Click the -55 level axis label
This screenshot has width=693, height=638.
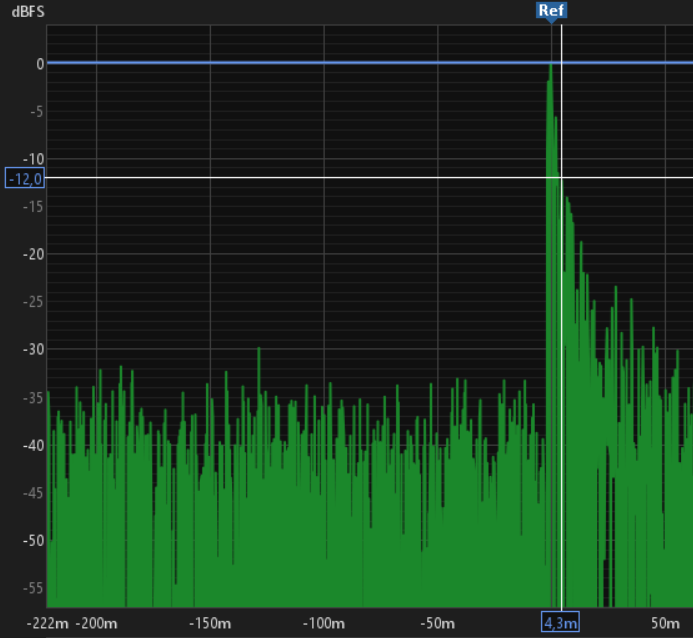pyautogui.click(x=33, y=588)
